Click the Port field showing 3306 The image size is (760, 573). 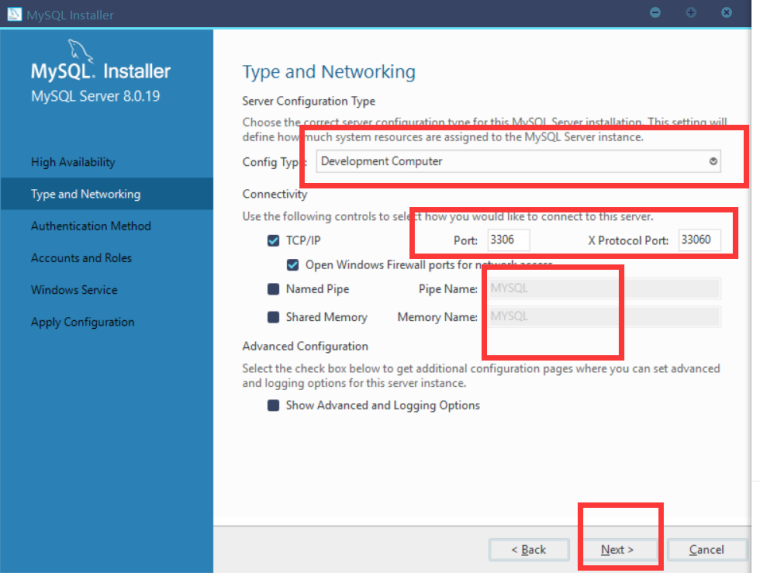508,240
